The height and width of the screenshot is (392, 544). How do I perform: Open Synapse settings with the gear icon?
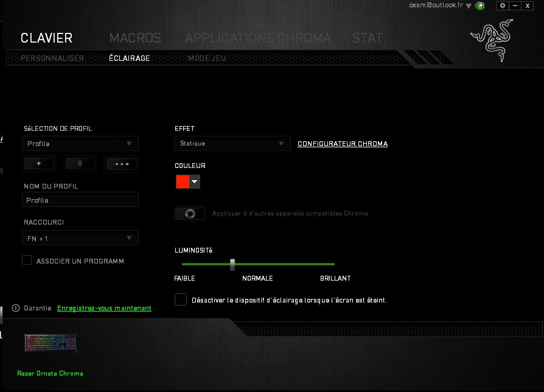click(x=503, y=5)
